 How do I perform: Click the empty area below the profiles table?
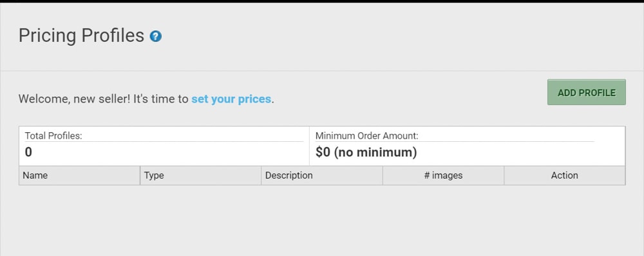point(322,220)
